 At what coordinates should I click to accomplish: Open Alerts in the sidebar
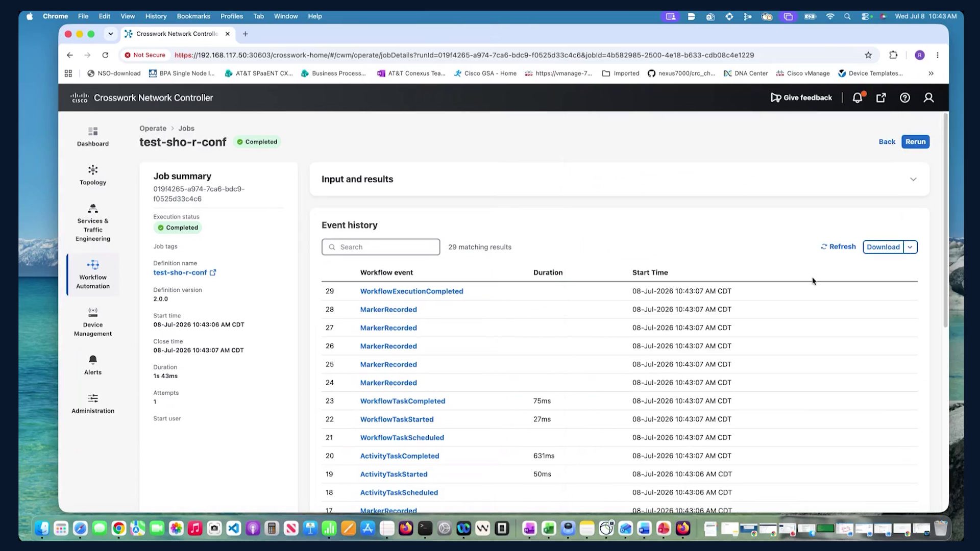(93, 365)
